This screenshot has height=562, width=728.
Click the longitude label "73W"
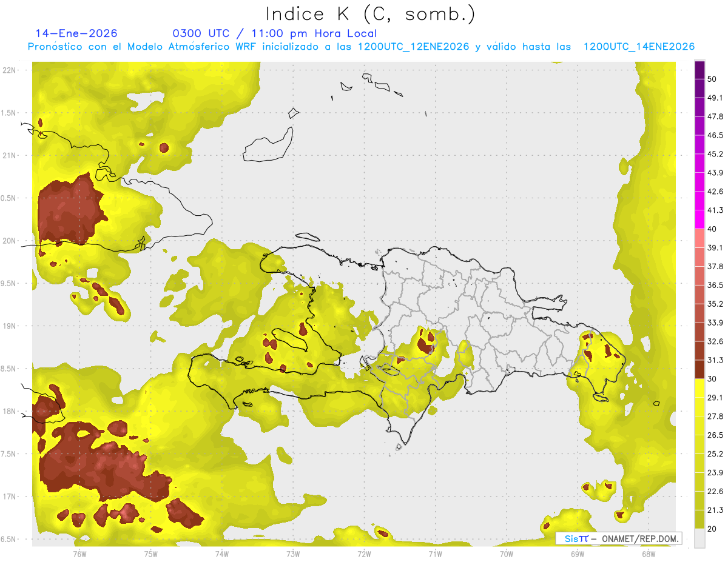(x=293, y=554)
